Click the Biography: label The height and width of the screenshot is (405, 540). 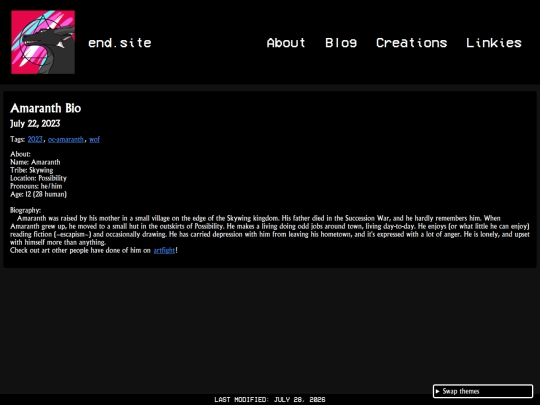tap(25, 210)
